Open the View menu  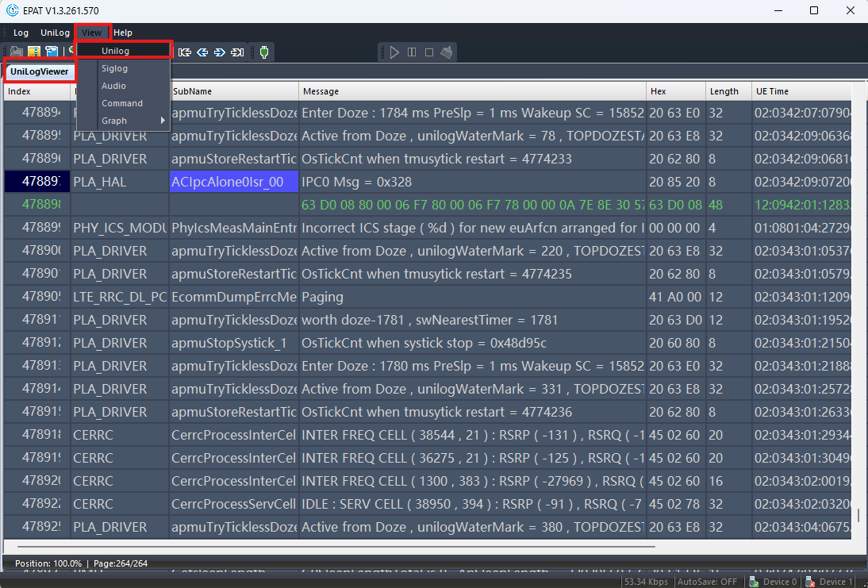pos(91,33)
